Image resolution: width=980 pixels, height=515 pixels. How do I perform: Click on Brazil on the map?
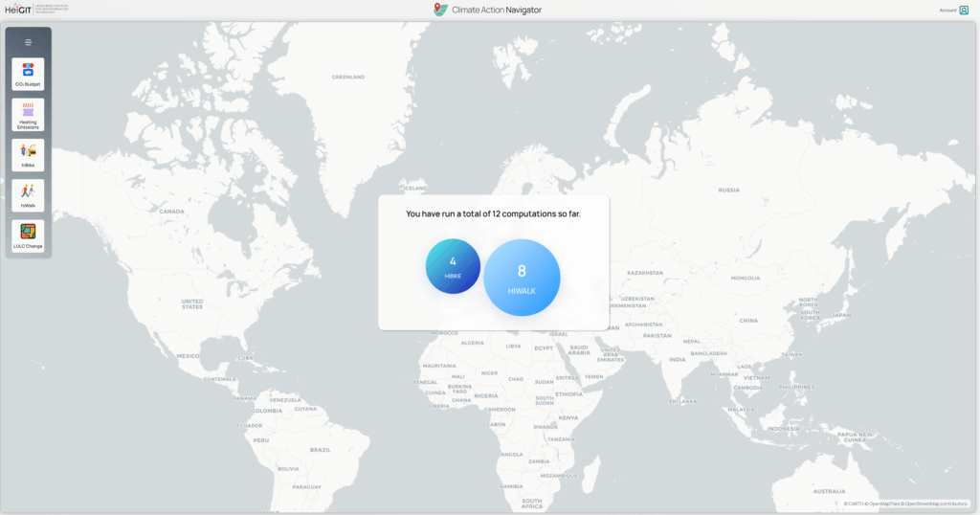tap(320, 449)
